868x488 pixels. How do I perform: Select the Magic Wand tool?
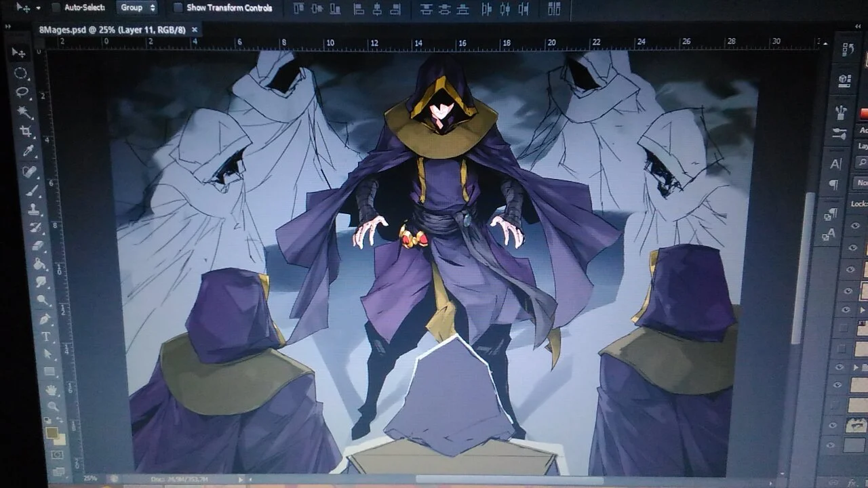click(x=25, y=111)
